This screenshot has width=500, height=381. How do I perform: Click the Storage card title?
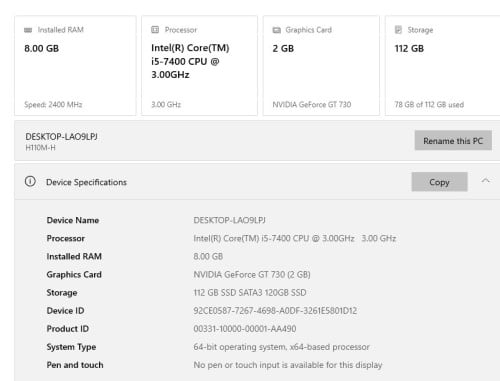[420, 30]
